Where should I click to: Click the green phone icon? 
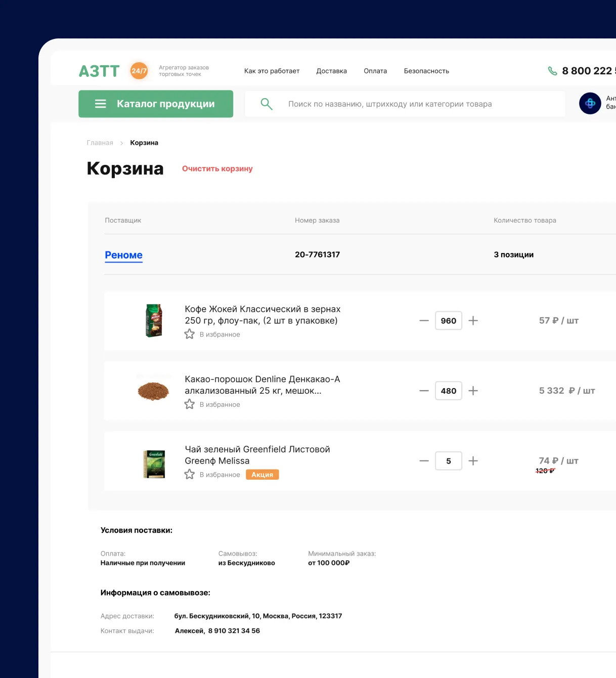552,71
